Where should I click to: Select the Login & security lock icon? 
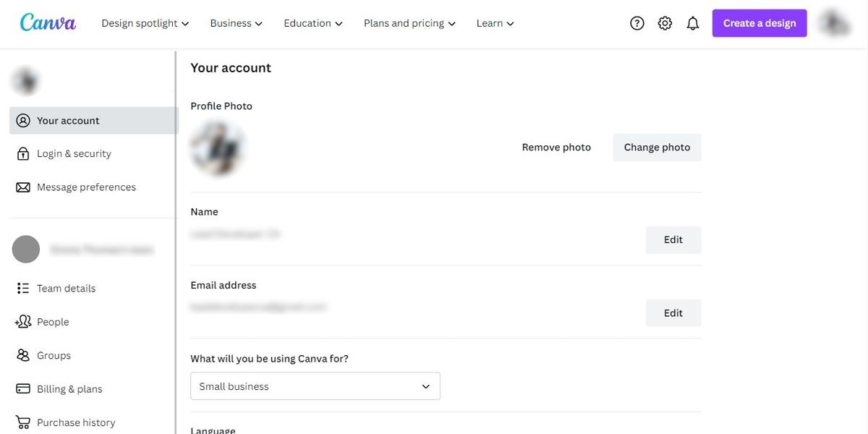tap(23, 153)
